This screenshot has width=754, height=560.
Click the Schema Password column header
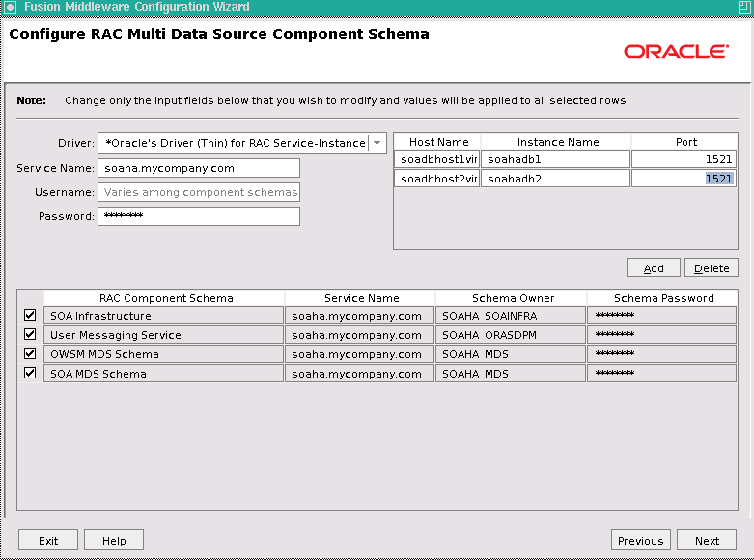tap(662, 298)
